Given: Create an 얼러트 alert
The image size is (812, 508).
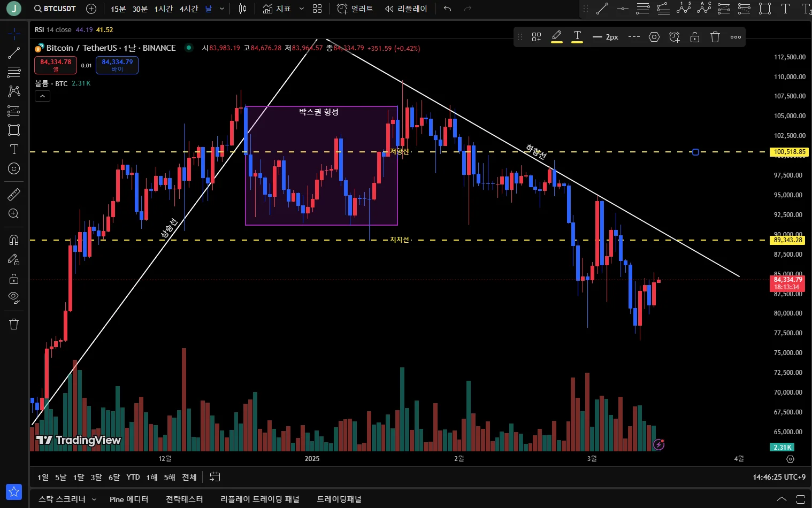Looking at the screenshot, I should [355, 9].
